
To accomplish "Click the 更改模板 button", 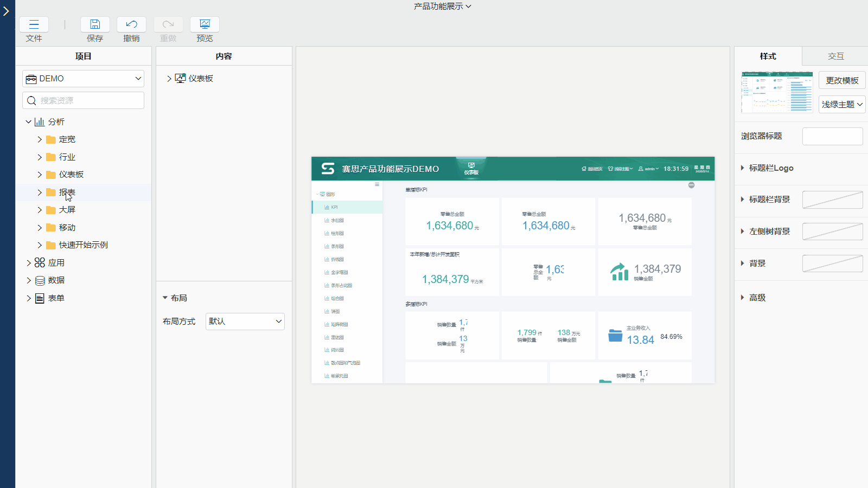I will click(x=841, y=80).
